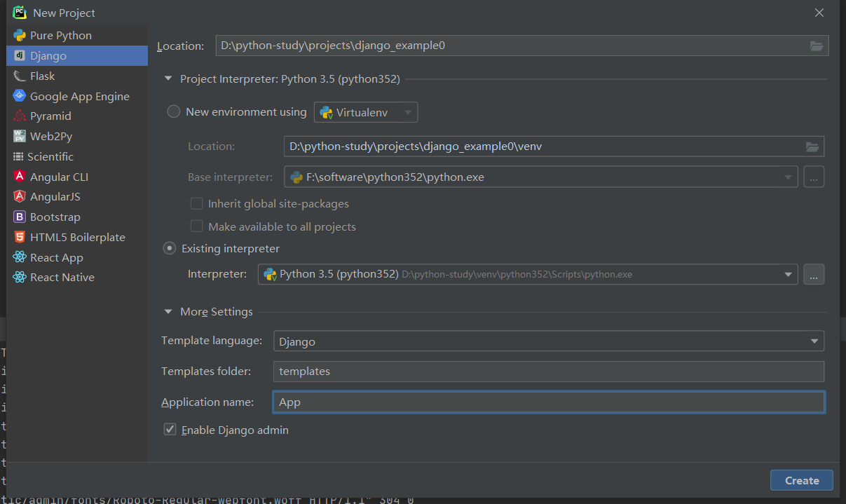Select the New environment using radio button
This screenshot has width=846, height=504.
pos(173,111)
